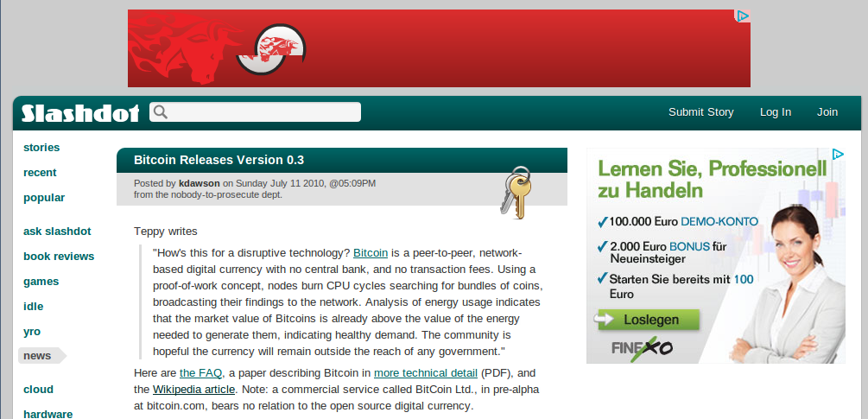Click the green Loslegen button
The height and width of the screenshot is (419, 868).
click(647, 320)
